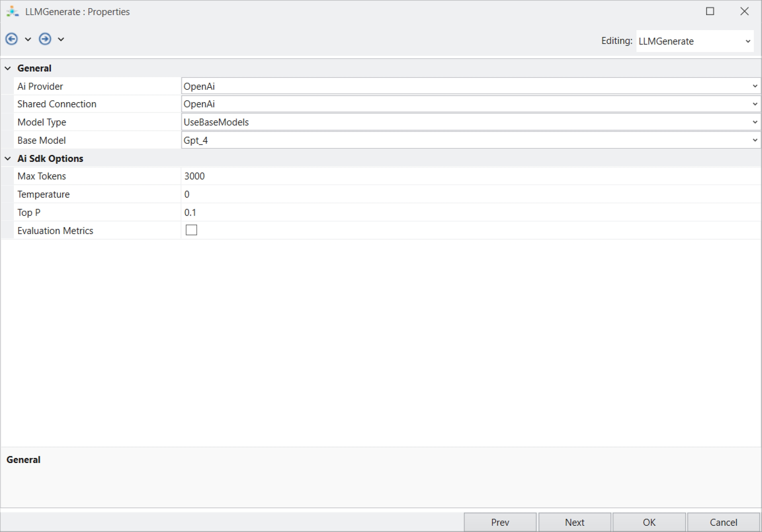Open the Shared Connection dropdown
Image resolution: width=762 pixels, height=532 pixels.
[x=754, y=104]
